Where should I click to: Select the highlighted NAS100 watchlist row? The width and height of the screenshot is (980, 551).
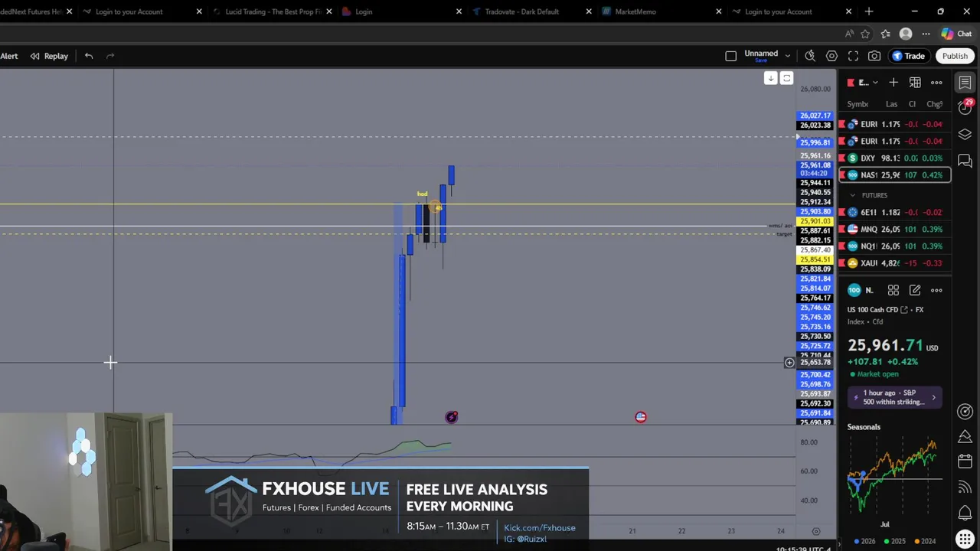896,175
